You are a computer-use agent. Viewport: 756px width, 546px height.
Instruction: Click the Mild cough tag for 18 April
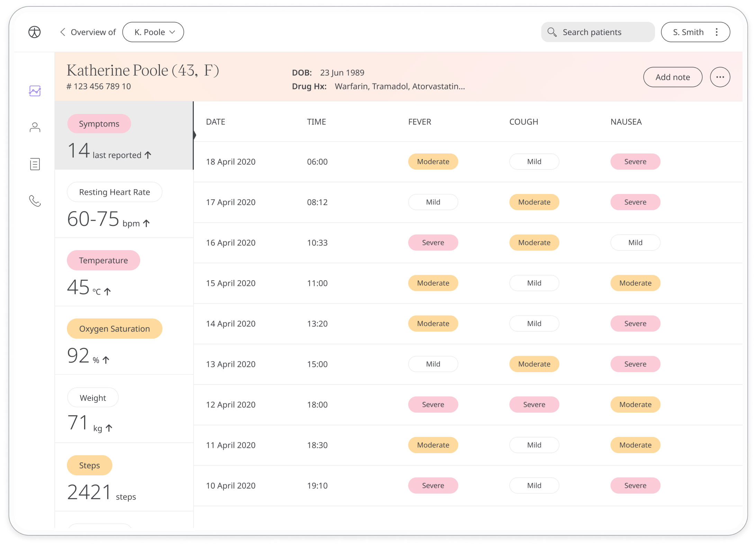point(534,161)
